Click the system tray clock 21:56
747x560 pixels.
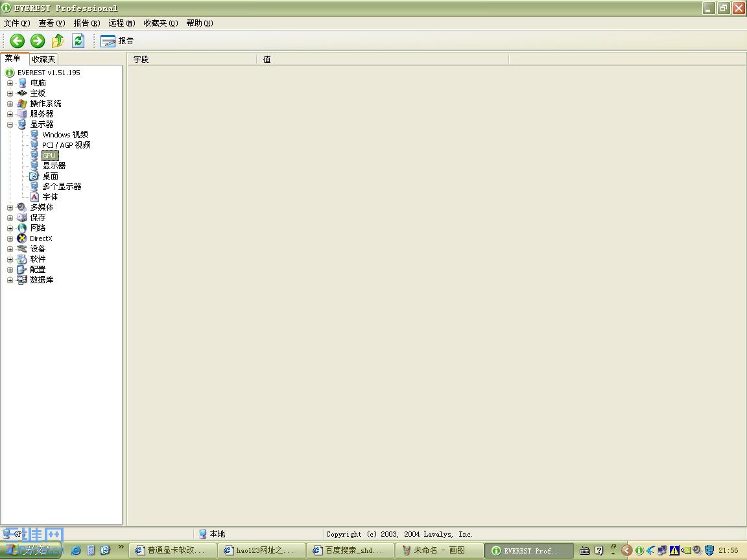click(x=729, y=550)
